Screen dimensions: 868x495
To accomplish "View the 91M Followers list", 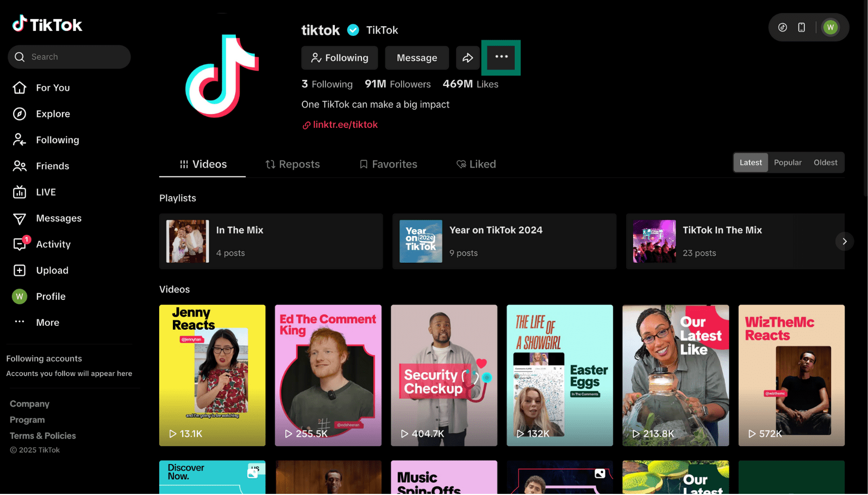I will point(398,84).
